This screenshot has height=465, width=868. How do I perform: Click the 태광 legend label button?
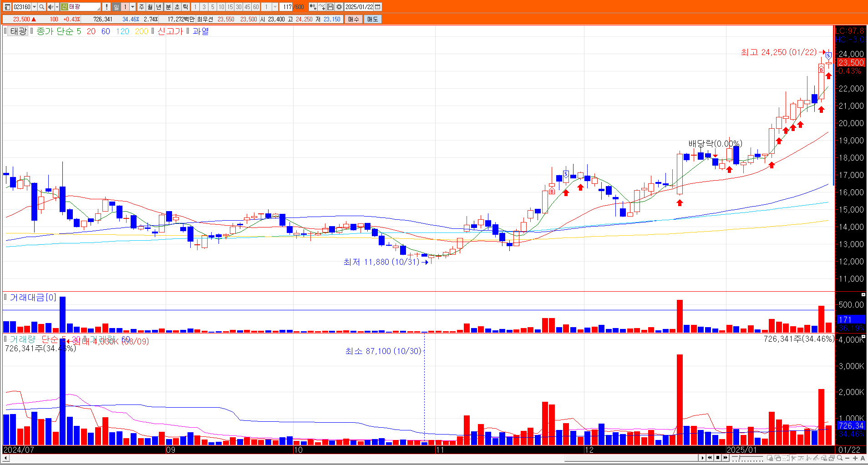pos(19,31)
